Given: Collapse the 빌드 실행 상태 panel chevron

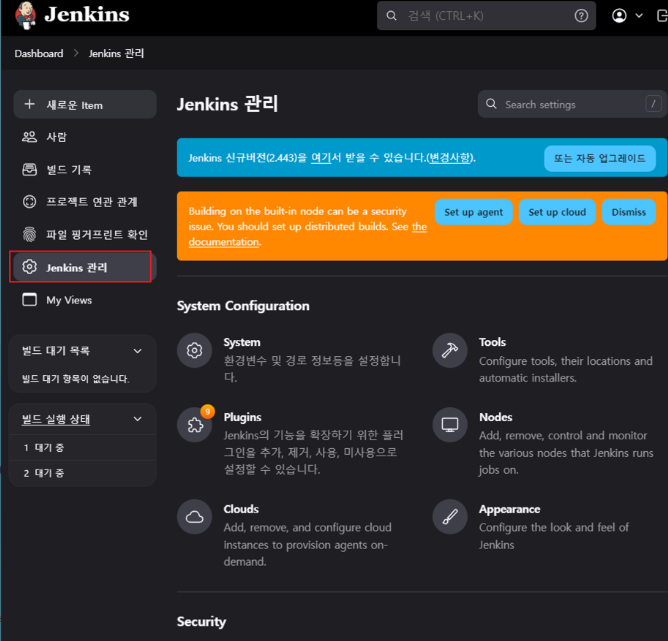Looking at the screenshot, I should [x=138, y=419].
